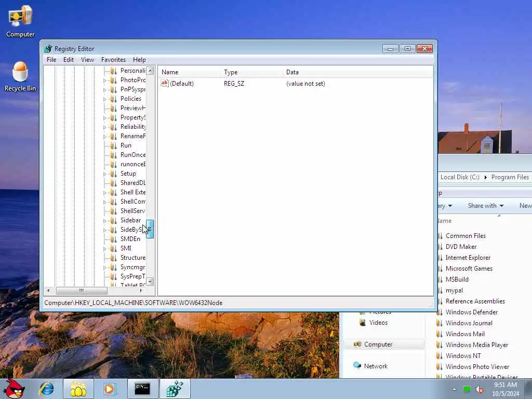Click tree horizontal scrollbar right arrow
This screenshot has height=399, width=532.
pos(141,290)
